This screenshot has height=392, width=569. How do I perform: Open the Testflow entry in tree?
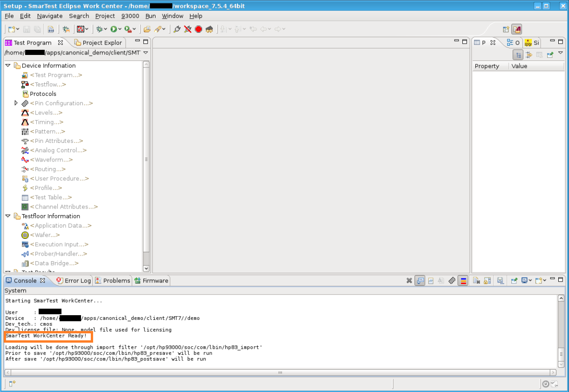click(47, 85)
